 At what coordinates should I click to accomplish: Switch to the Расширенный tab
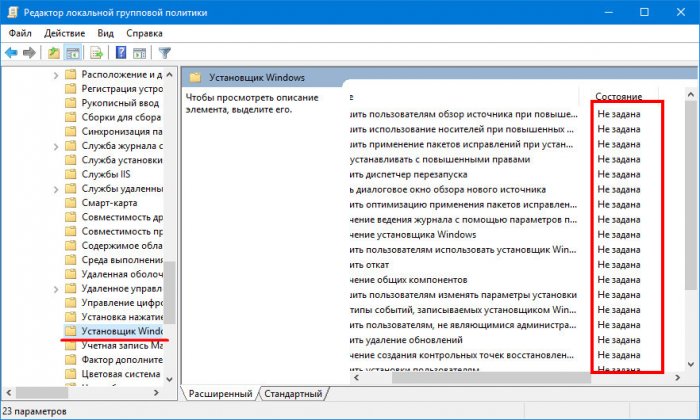220,394
